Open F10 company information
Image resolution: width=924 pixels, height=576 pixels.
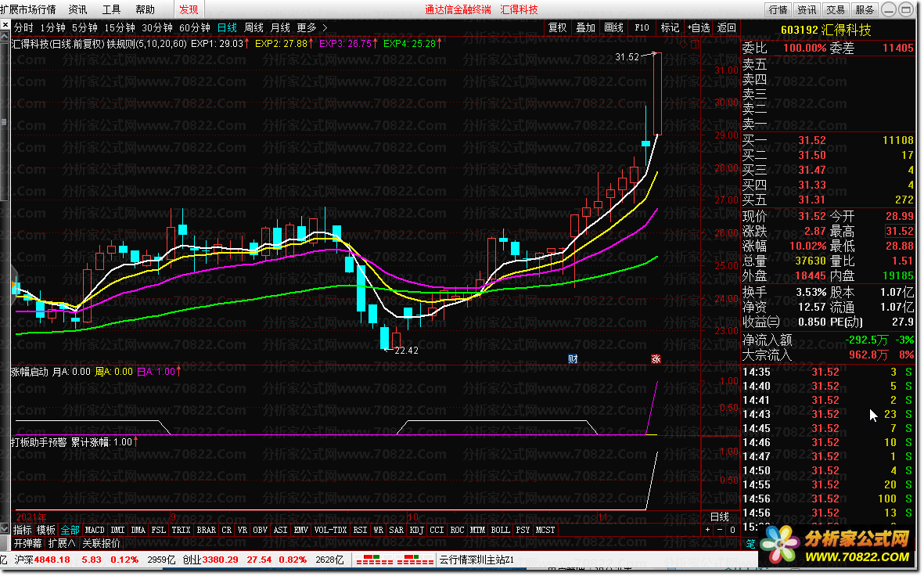[642, 27]
